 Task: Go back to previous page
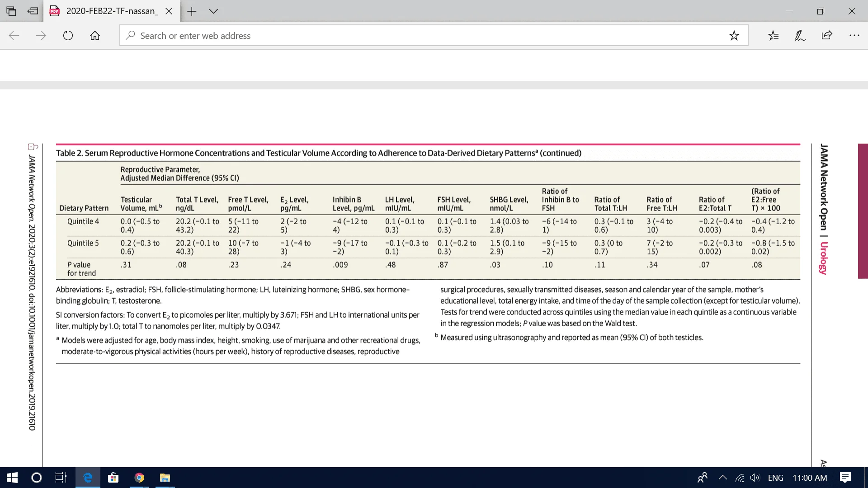14,36
